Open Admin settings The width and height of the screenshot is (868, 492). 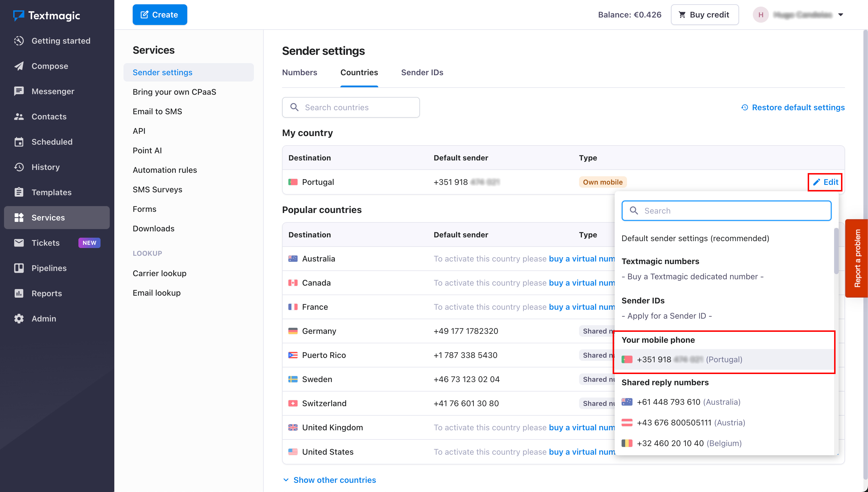click(57, 319)
